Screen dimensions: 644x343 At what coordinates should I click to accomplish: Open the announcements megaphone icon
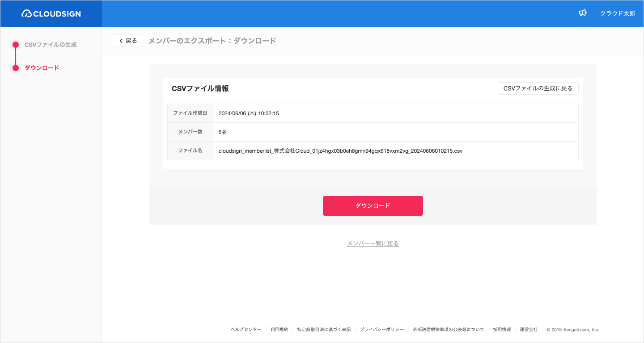(x=582, y=13)
